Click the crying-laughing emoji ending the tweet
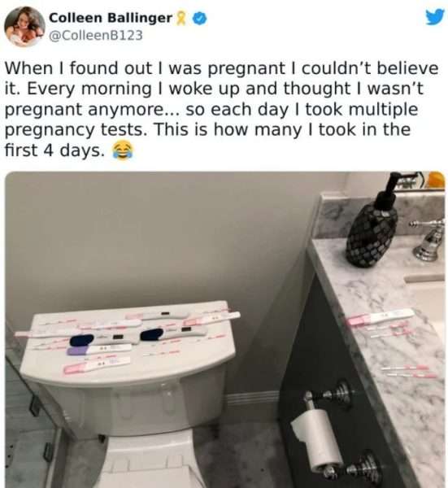 [122, 150]
